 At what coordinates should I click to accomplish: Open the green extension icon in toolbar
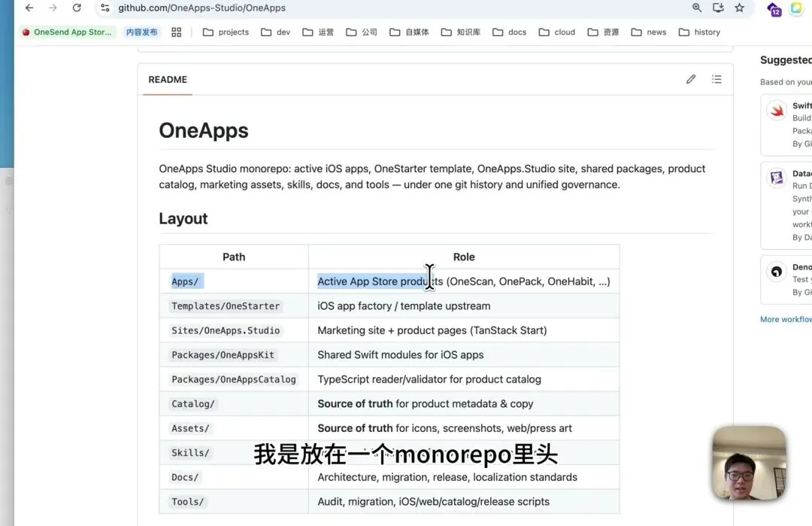[796, 8]
